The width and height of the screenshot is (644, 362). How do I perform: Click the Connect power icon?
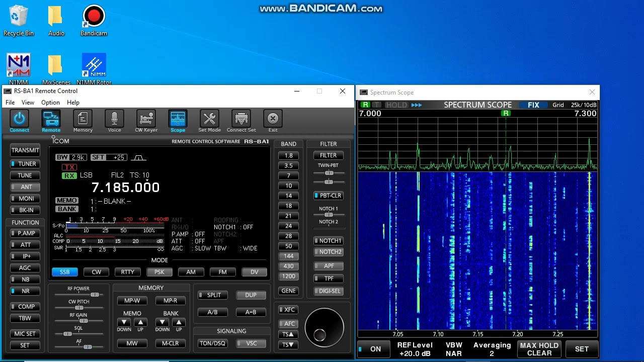[x=19, y=119]
